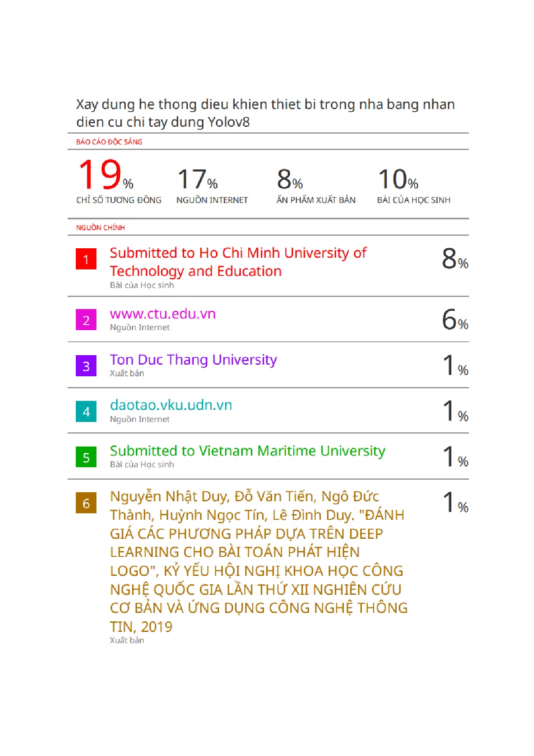Click the Nguồn Chính section heading
534x756 pixels.
[x=100, y=228]
